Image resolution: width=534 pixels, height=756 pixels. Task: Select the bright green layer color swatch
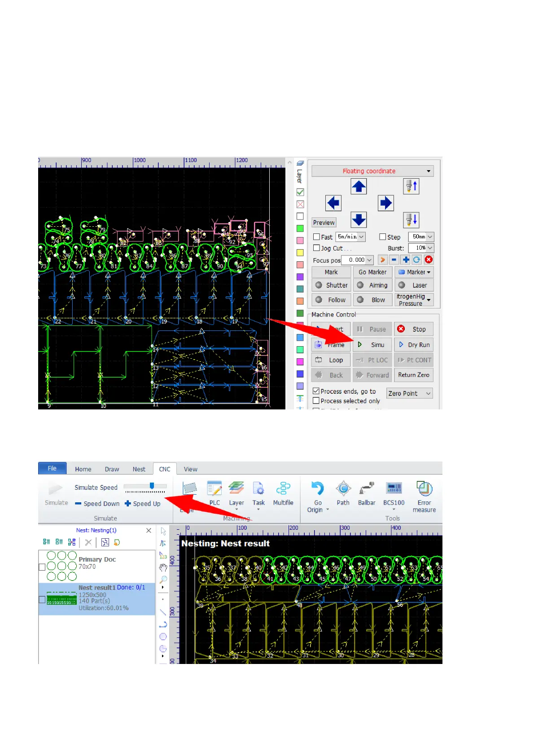point(300,229)
